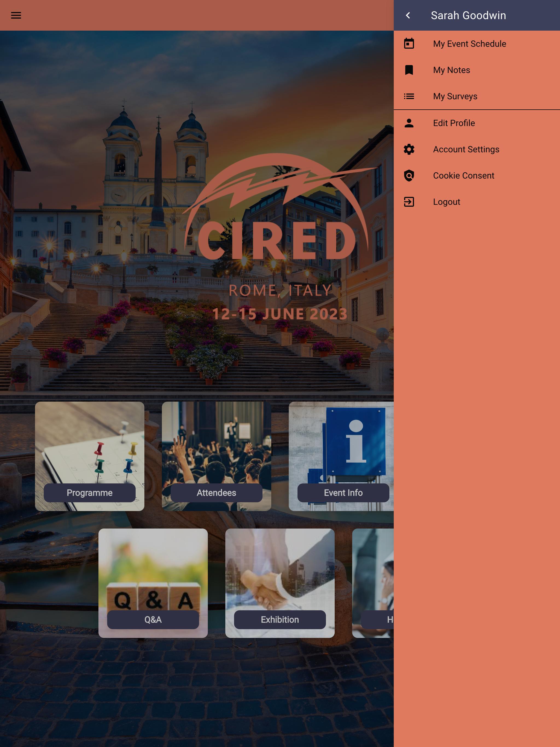
Task: Open My Notes
Action: coord(477,70)
